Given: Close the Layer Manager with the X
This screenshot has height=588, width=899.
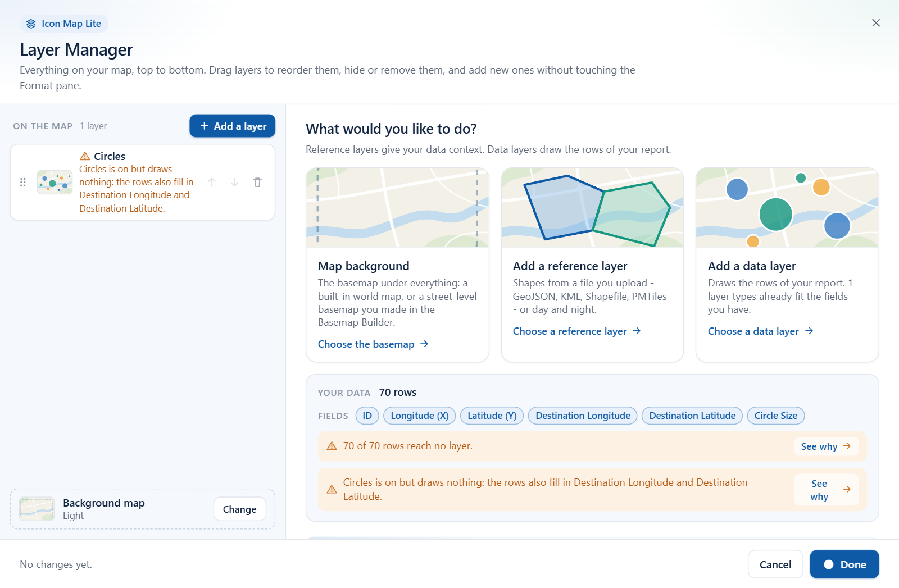Looking at the screenshot, I should coord(876,23).
